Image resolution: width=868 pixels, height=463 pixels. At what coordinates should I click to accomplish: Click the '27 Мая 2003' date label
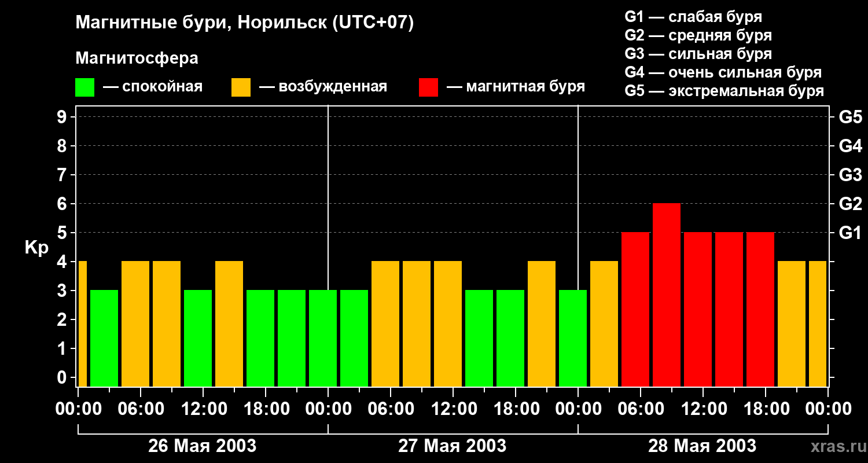coord(453,446)
